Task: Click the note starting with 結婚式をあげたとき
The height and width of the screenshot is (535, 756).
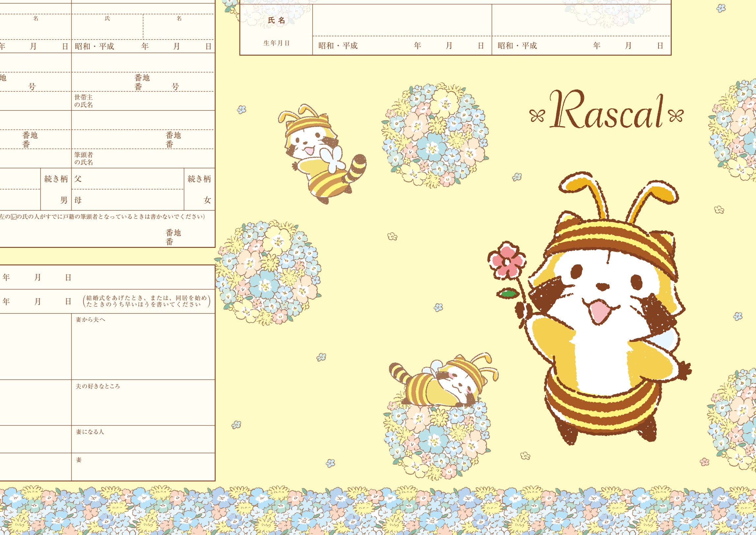Action: coord(147,301)
